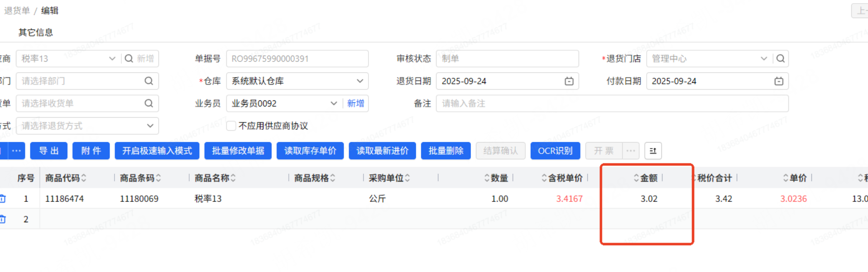Delete row 2 with the trash icon
This screenshot has width=868, height=272.
point(3,219)
